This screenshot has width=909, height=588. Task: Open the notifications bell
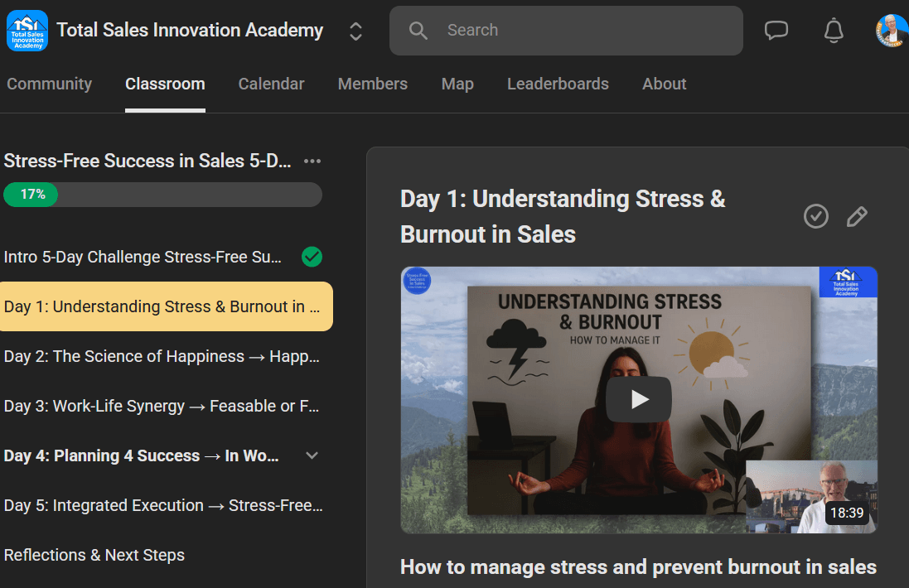coord(834,31)
